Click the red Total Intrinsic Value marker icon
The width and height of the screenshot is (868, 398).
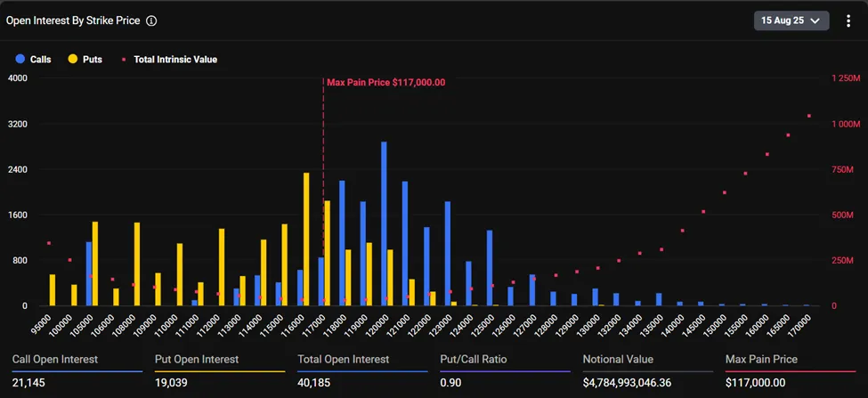[123, 60]
